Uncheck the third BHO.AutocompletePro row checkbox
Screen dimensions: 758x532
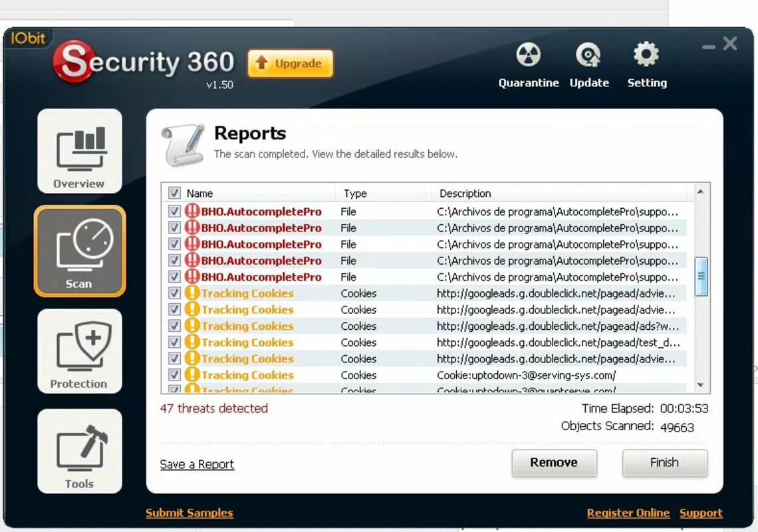[x=174, y=244]
